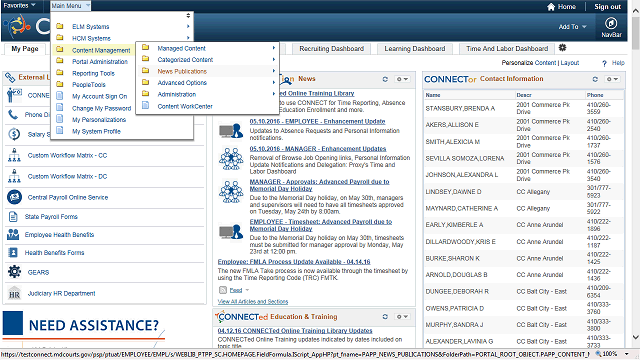This screenshot has height=360, width=640.
Task: Select Portal Administration menu item
Action: coord(100,62)
